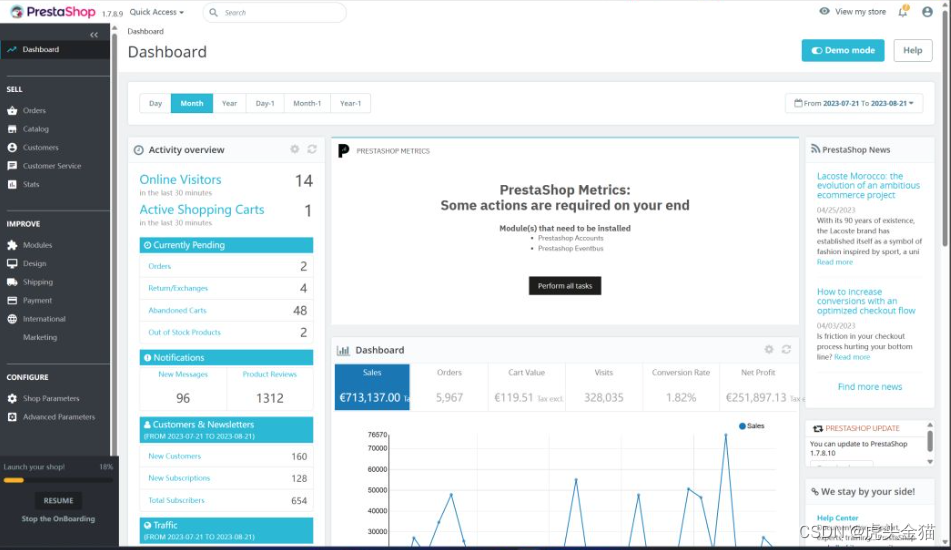Open Out of Stock Products row
The width and height of the screenshot is (951, 550).
point(226,332)
